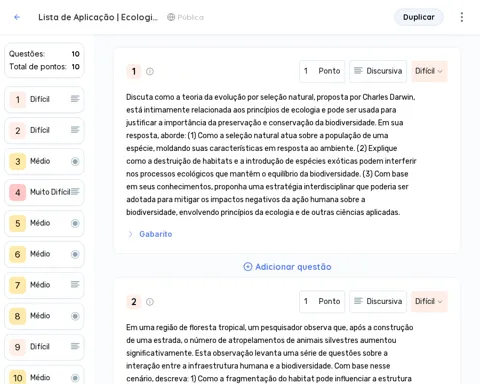Click the number 1 badge of question 1
The width and height of the screenshot is (480, 384).
[x=134, y=71]
